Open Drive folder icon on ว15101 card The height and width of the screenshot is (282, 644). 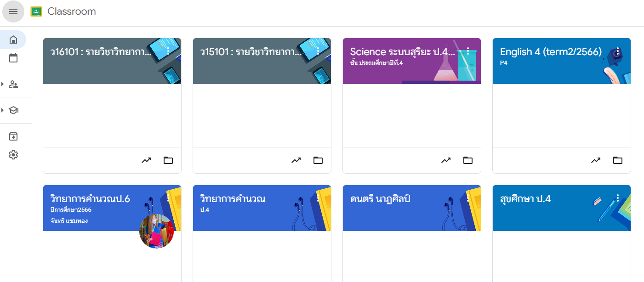tap(318, 160)
